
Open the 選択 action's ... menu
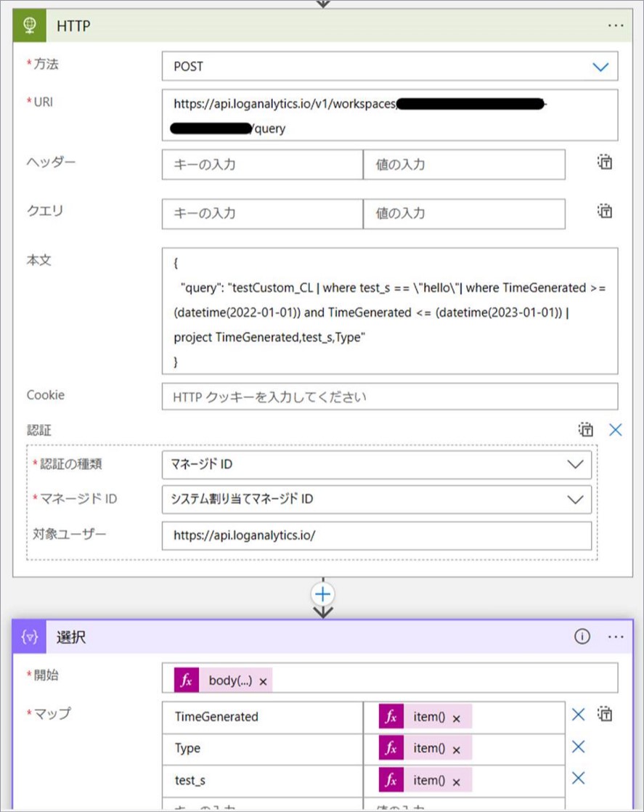click(x=616, y=636)
